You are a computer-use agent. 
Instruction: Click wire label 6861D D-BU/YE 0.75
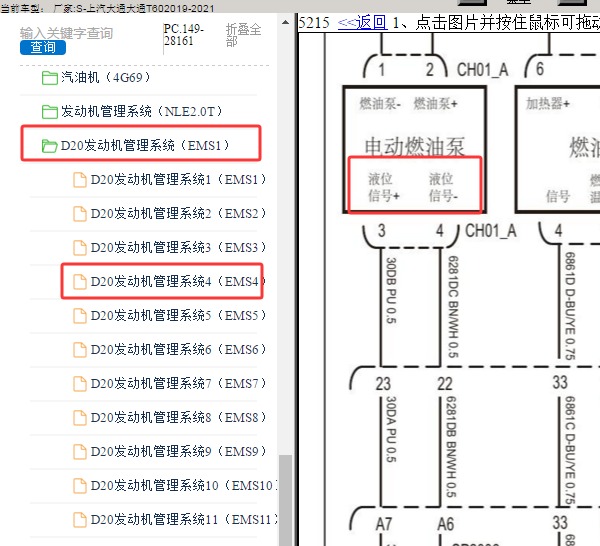pos(570,306)
